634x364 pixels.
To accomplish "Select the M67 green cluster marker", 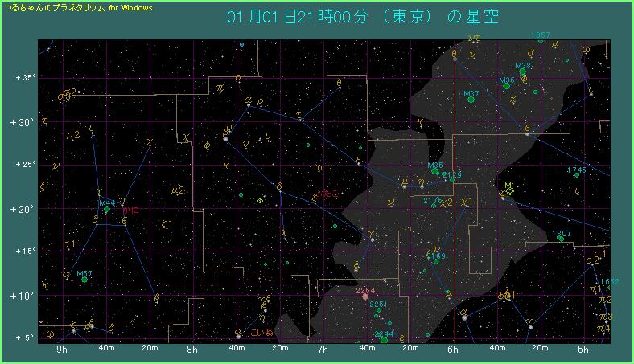I will pyautogui.click(x=84, y=280).
